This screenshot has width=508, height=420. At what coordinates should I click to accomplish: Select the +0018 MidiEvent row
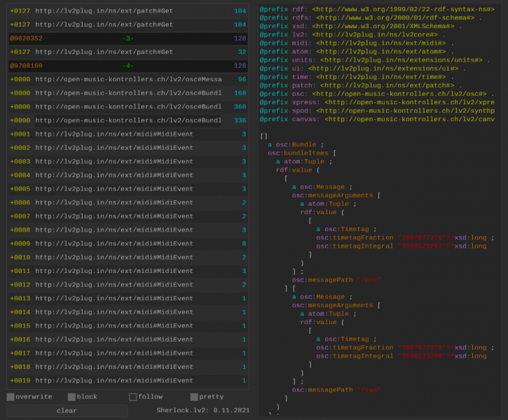coord(128,367)
